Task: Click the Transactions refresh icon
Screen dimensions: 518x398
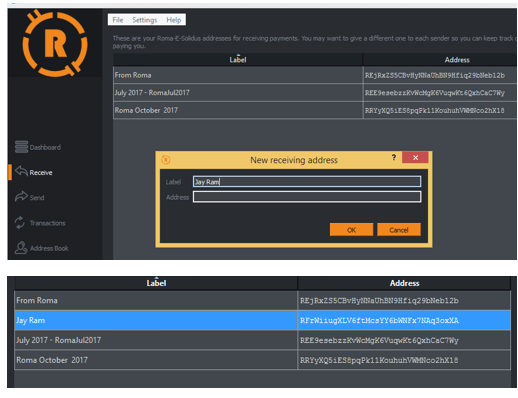Action: click(20, 222)
